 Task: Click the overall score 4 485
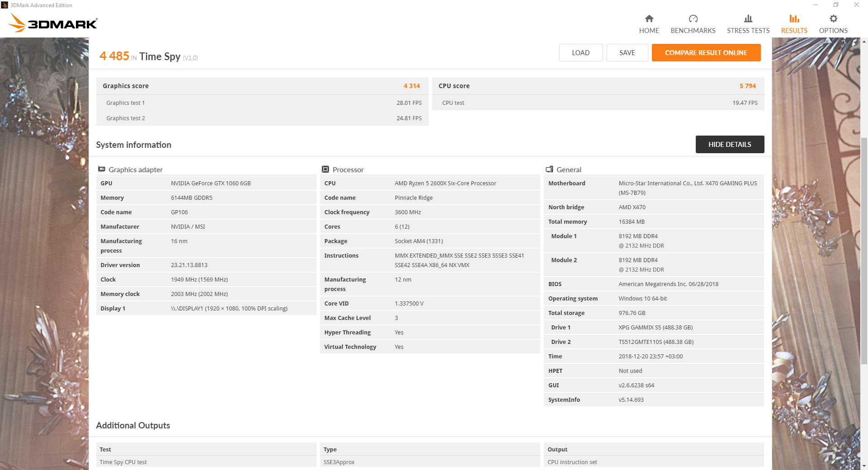[114, 56]
